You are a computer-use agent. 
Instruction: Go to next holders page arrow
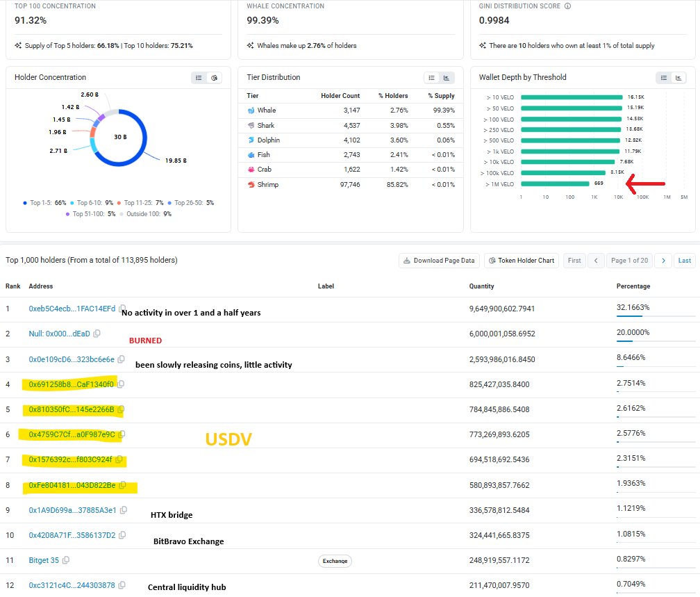[x=663, y=261]
